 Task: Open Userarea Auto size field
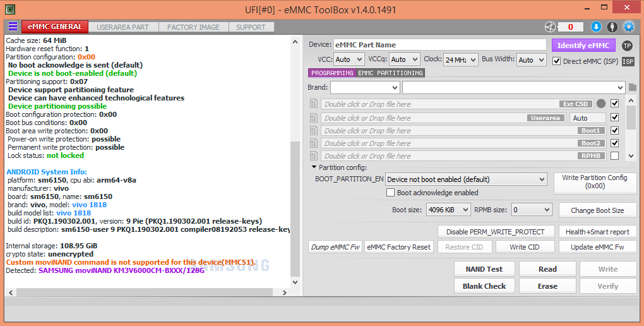tap(587, 118)
